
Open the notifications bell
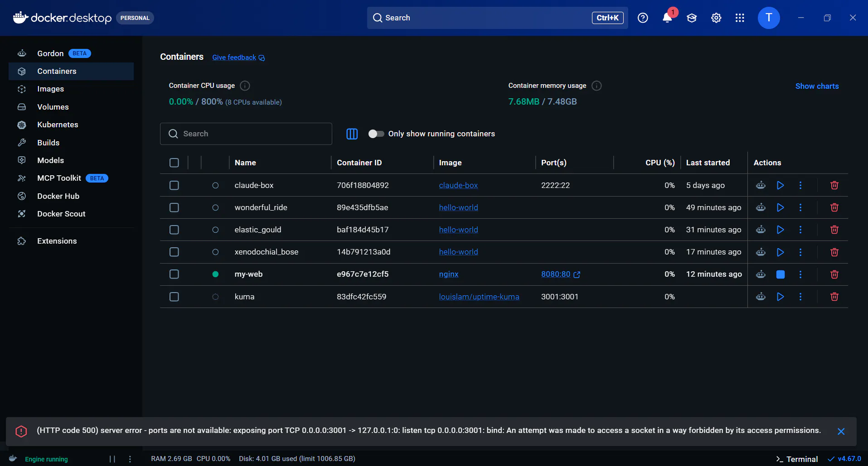click(667, 18)
